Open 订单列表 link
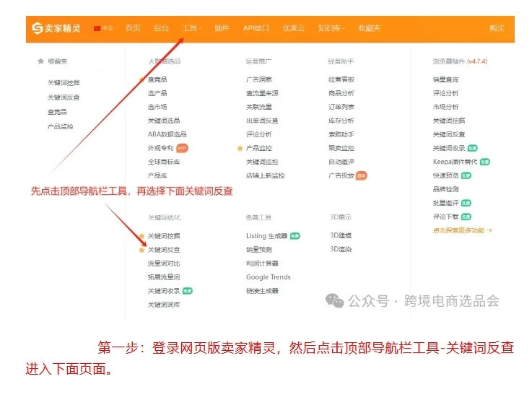 [x=341, y=107]
